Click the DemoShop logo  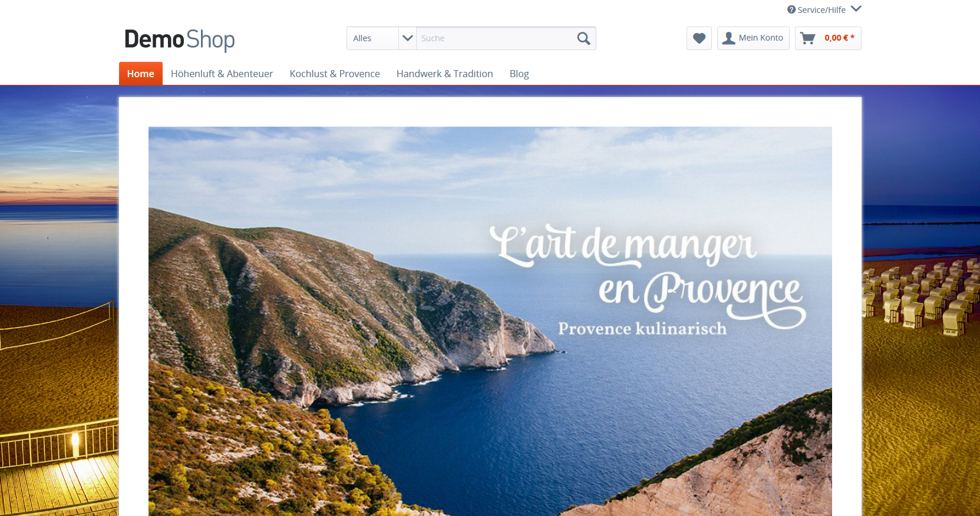click(x=180, y=39)
